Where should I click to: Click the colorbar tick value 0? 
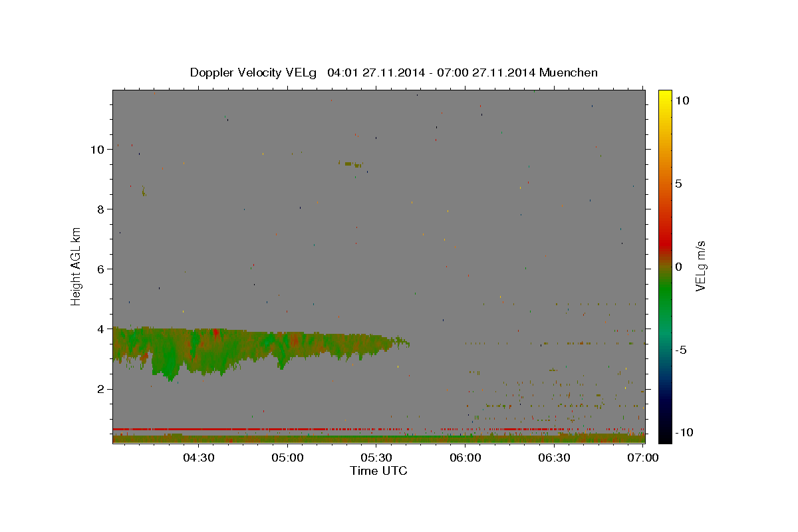click(x=678, y=267)
